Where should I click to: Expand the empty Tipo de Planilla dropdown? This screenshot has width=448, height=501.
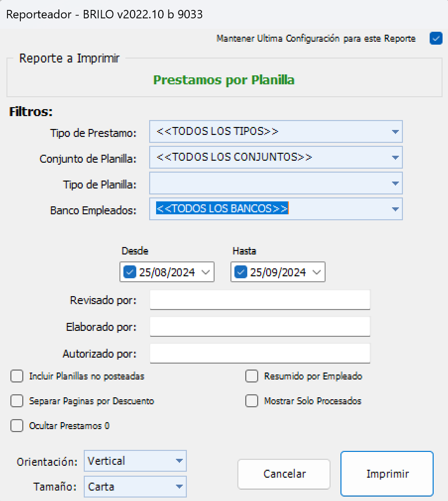click(x=395, y=183)
